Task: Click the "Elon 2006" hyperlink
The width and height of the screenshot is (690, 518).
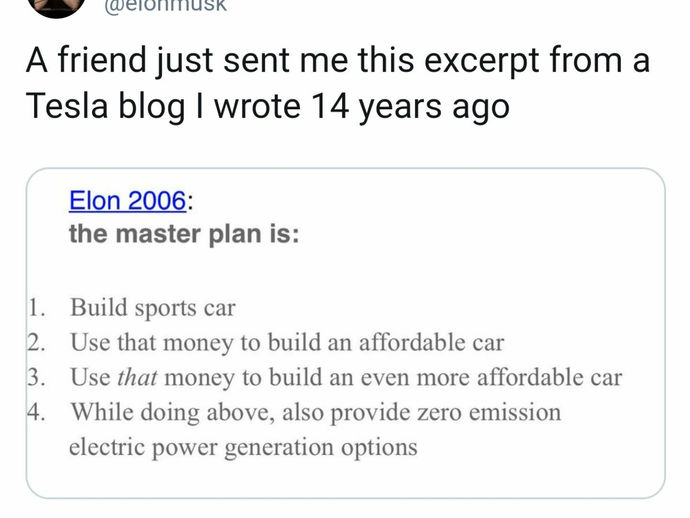Action: 126,200
